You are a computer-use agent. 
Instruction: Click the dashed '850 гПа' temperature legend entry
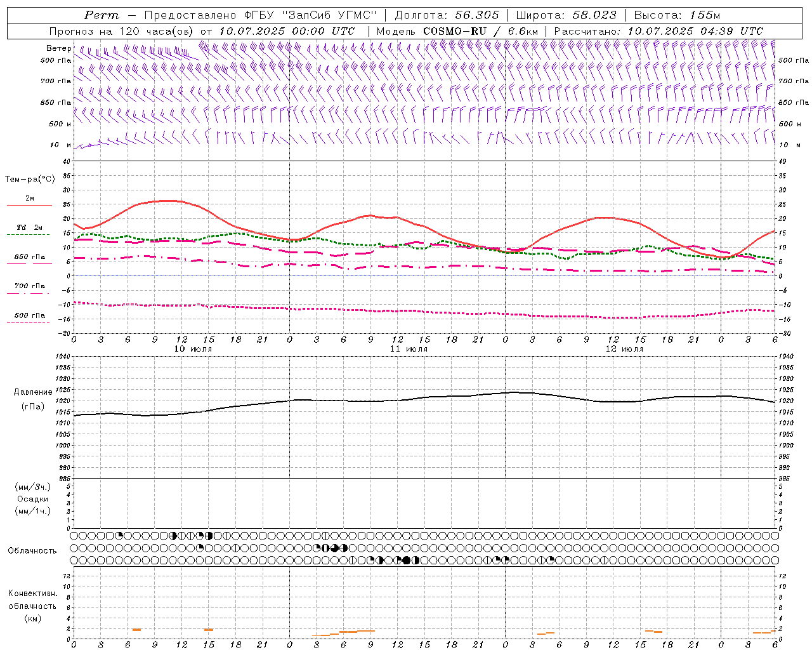click(29, 257)
